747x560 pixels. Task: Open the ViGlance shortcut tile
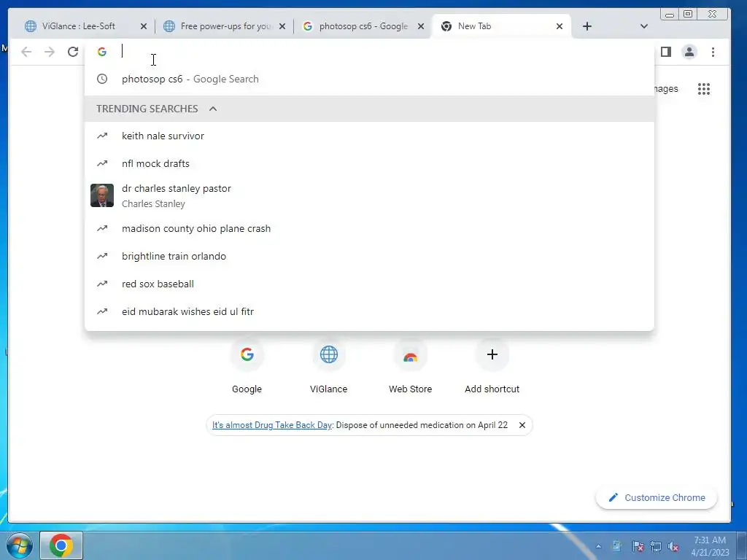click(x=329, y=367)
